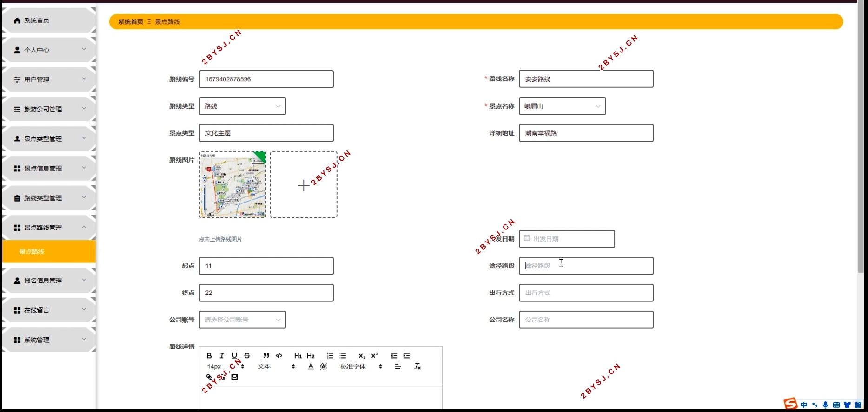This screenshot has width=868, height=412.
Task: Open text color picker
Action: tap(311, 366)
